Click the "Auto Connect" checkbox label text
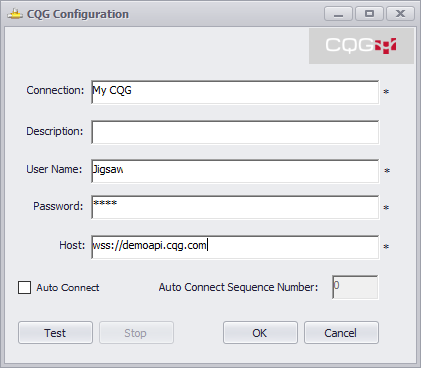421x368 pixels. point(68,288)
